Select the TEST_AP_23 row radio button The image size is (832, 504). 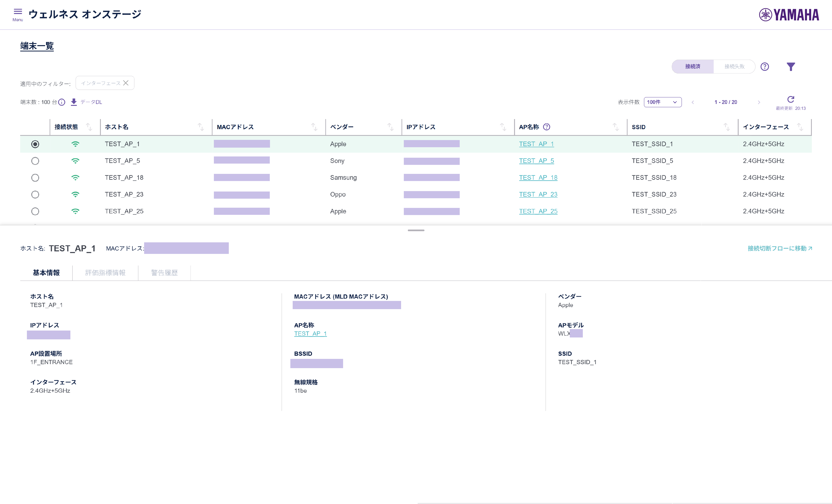(x=35, y=195)
